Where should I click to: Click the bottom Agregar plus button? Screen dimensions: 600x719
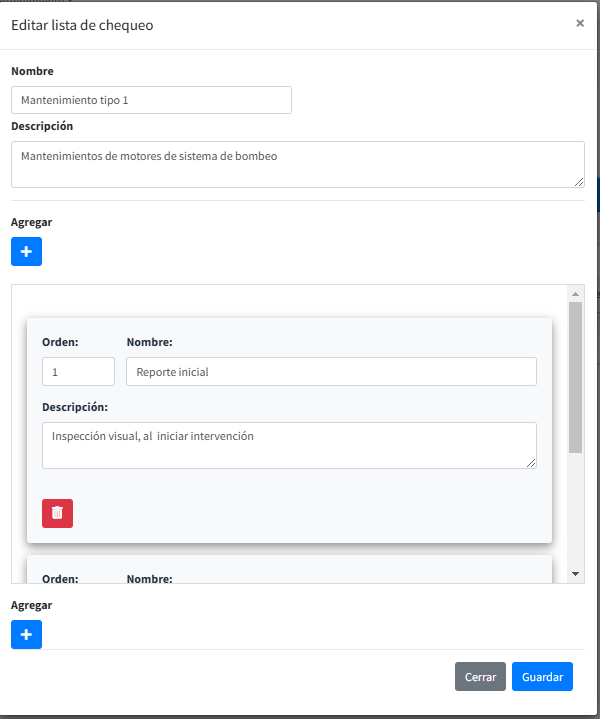(26, 634)
